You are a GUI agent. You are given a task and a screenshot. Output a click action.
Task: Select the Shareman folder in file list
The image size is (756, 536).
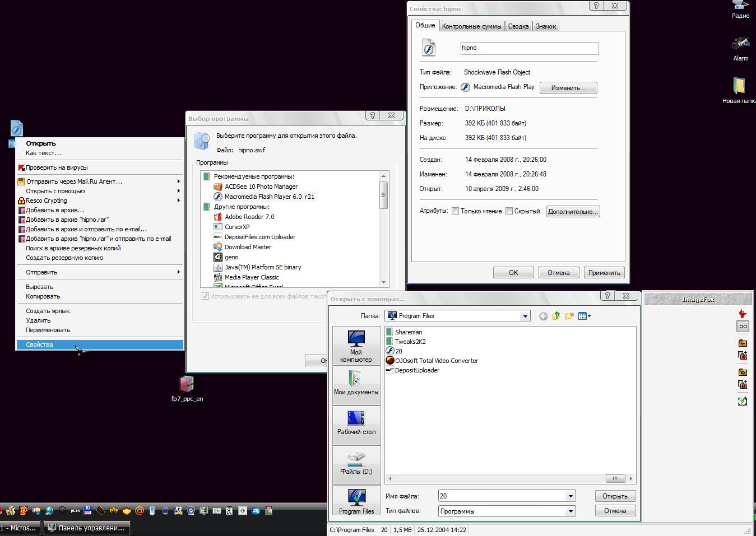click(404, 332)
